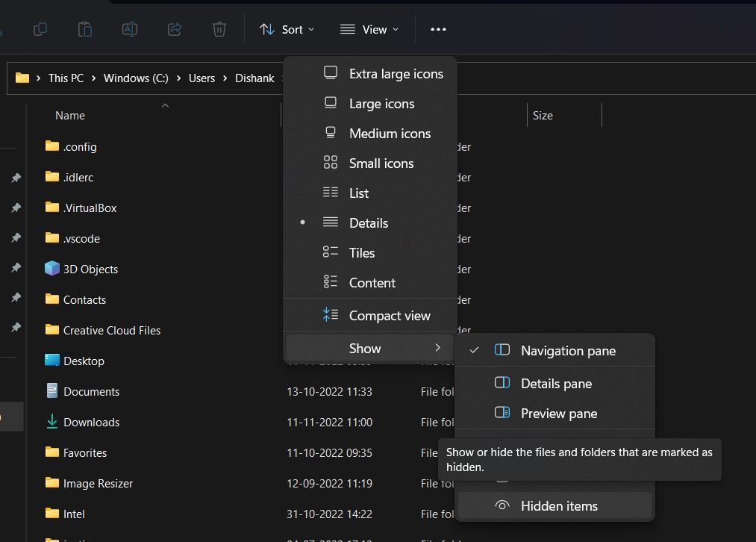The height and width of the screenshot is (542, 756).
Task: Select the Details view option
Action: click(368, 222)
